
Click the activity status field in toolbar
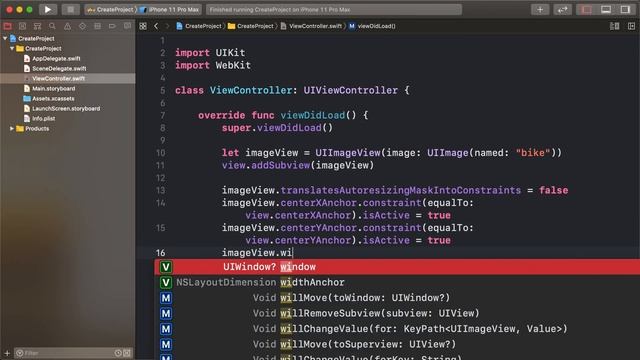(x=334, y=9)
